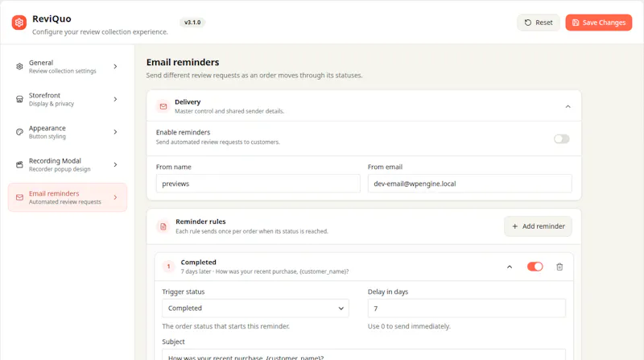
Task: Expand the Appearance section chevron
Action: pyautogui.click(x=115, y=132)
